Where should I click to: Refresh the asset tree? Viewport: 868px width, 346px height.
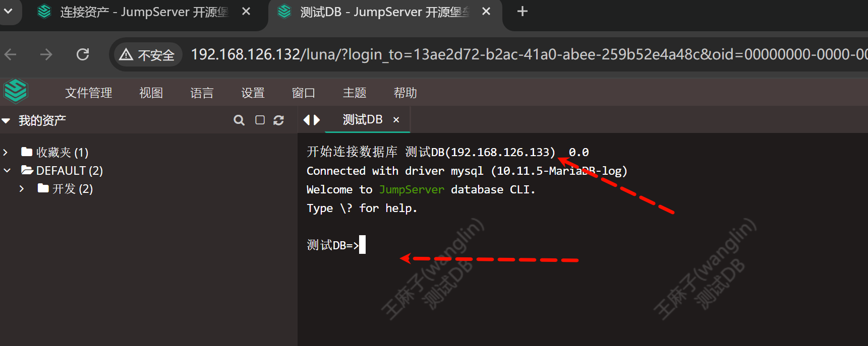click(x=278, y=120)
